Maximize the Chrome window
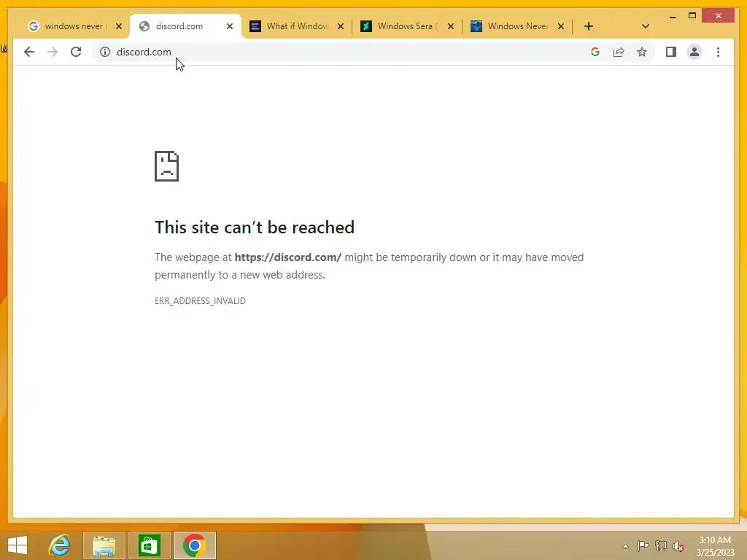This screenshot has height=560, width=747. click(x=692, y=16)
